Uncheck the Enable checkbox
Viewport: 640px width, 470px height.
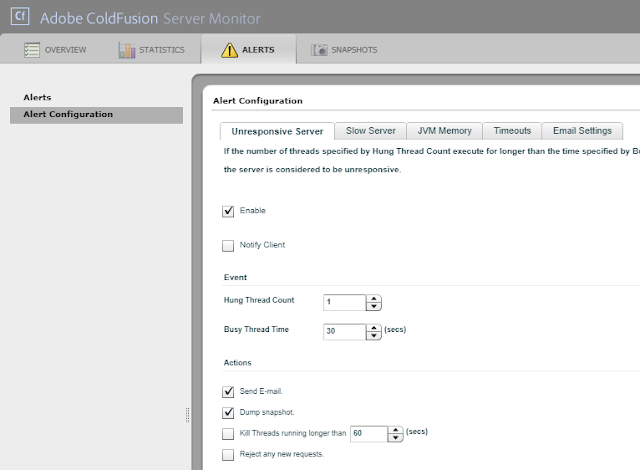coord(228,211)
